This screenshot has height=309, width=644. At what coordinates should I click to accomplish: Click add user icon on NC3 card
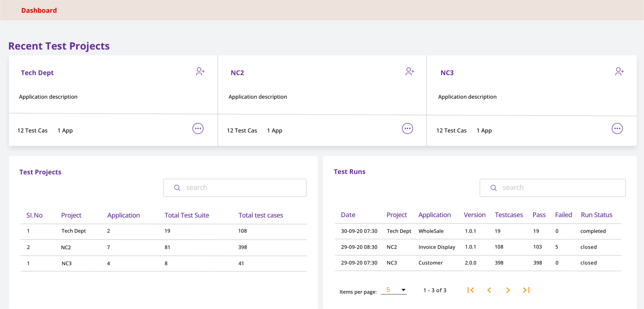tap(619, 72)
